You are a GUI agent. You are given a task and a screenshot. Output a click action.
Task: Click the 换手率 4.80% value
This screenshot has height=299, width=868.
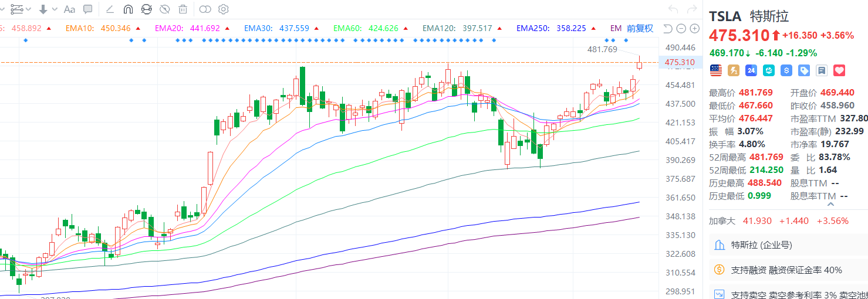coord(753,144)
